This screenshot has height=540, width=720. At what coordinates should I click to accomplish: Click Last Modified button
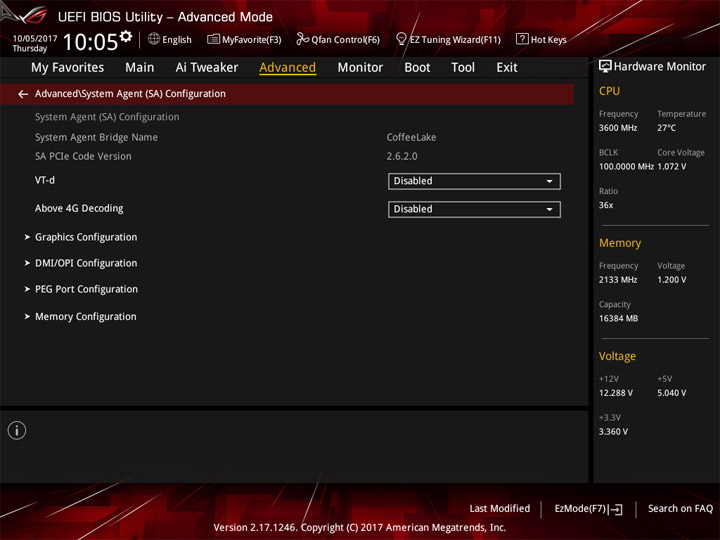500,509
